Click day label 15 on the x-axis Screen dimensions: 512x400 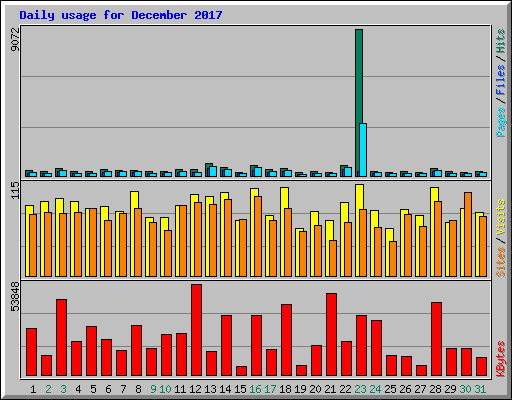pyautogui.click(x=240, y=389)
